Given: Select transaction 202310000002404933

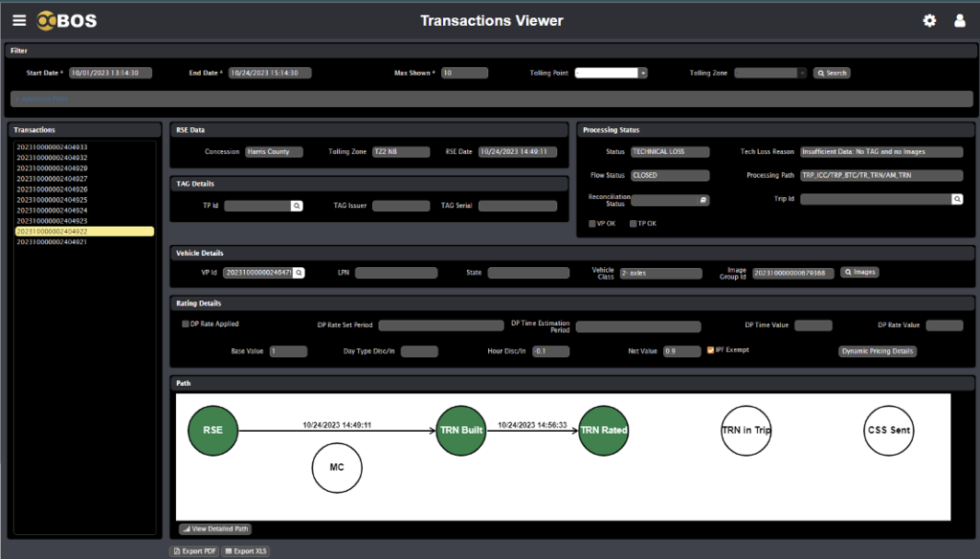Looking at the screenshot, I should (52, 147).
